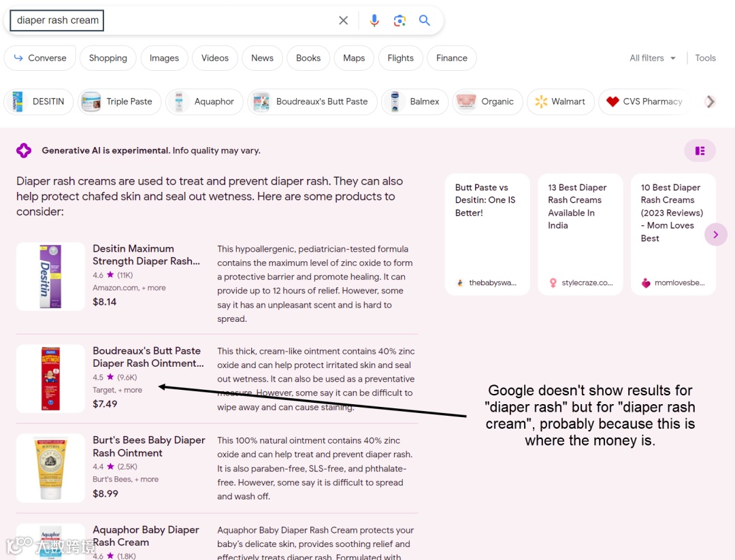735x560 pixels.
Task: Select the Balmex brand chip
Action: coord(414,101)
